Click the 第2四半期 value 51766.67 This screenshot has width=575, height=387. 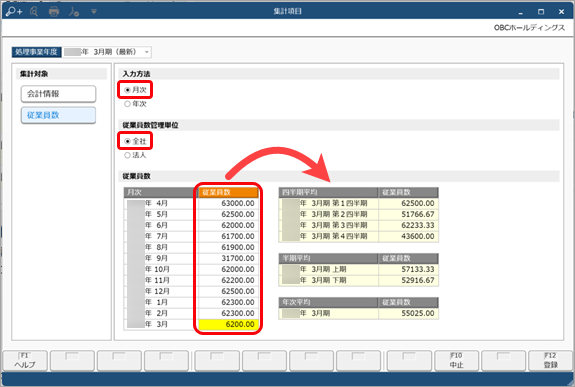point(408,215)
